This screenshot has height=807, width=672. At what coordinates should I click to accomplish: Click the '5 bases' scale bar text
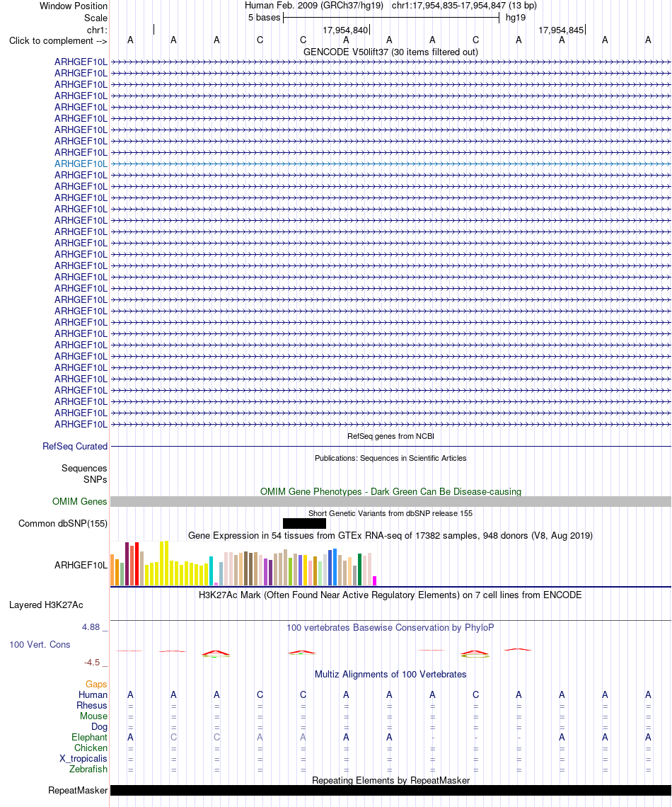(x=264, y=18)
